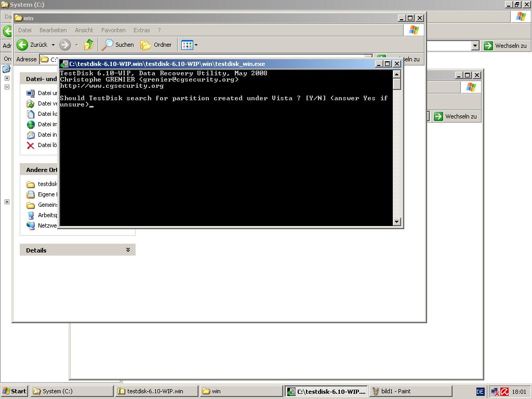Expand the plus tree node near top left
The image size is (532, 399).
[7, 78]
